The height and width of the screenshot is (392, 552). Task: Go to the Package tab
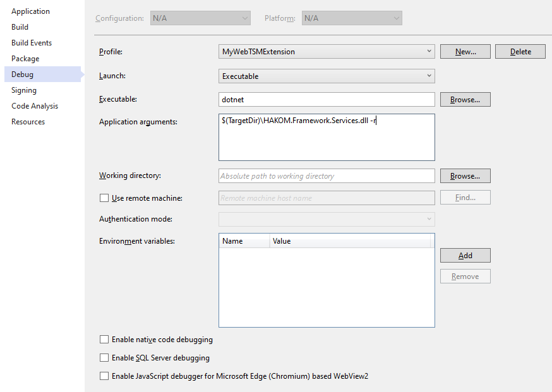click(x=25, y=59)
